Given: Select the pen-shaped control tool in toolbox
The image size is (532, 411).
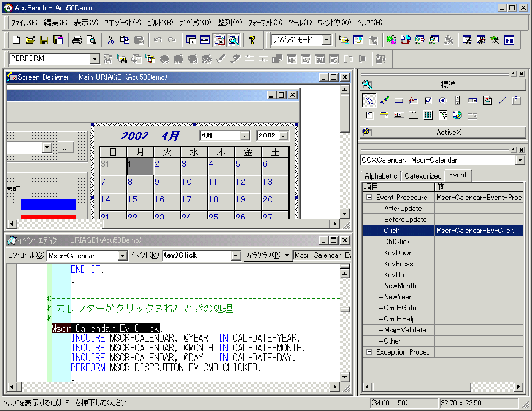Looking at the screenshot, I should (384, 101).
